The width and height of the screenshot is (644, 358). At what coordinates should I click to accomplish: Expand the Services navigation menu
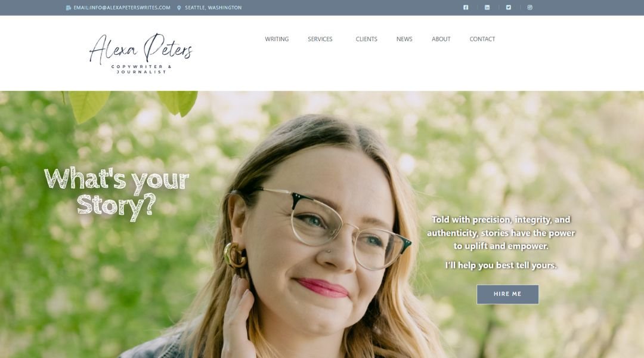point(320,39)
